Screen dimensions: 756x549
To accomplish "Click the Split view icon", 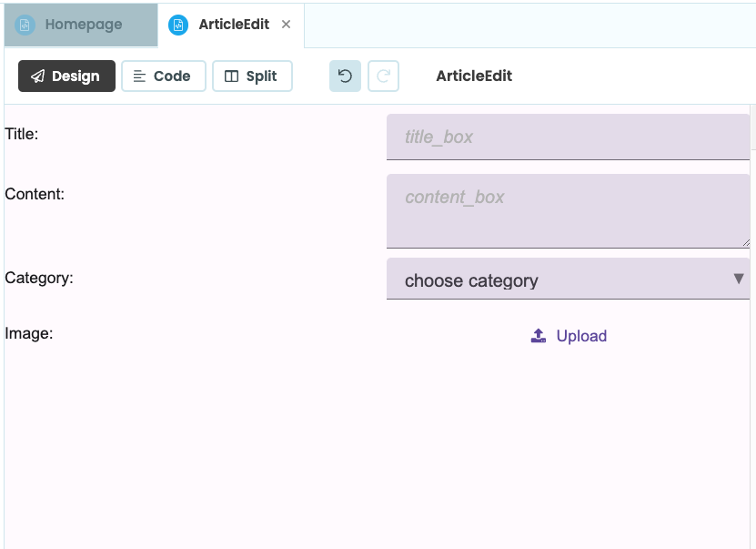I will 230,76.
